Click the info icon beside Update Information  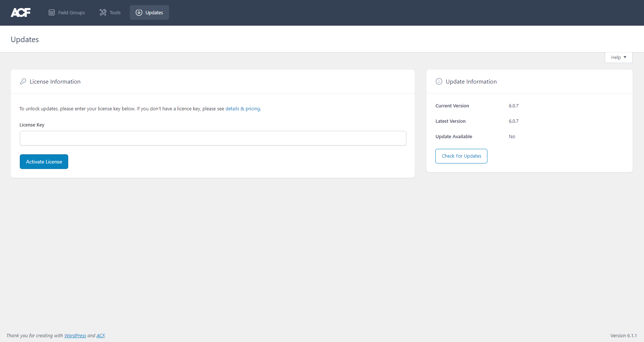(x=439, y=81)
